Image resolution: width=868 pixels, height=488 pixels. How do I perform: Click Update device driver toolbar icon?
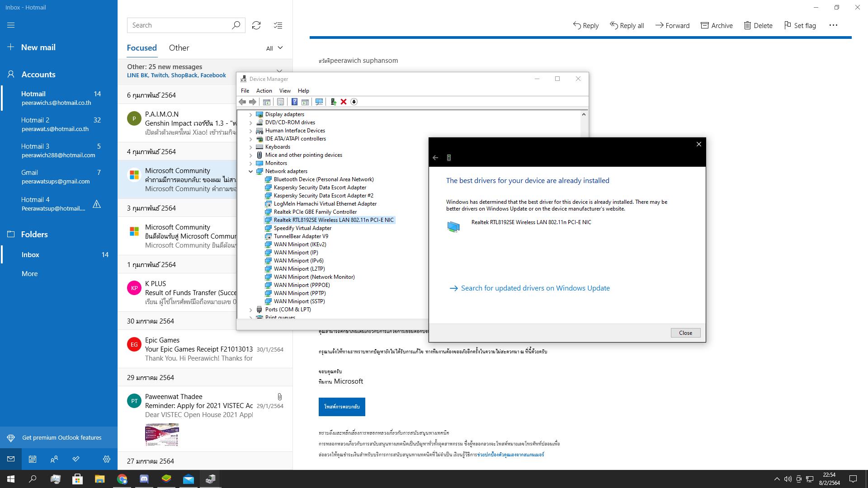click(333, 102)
